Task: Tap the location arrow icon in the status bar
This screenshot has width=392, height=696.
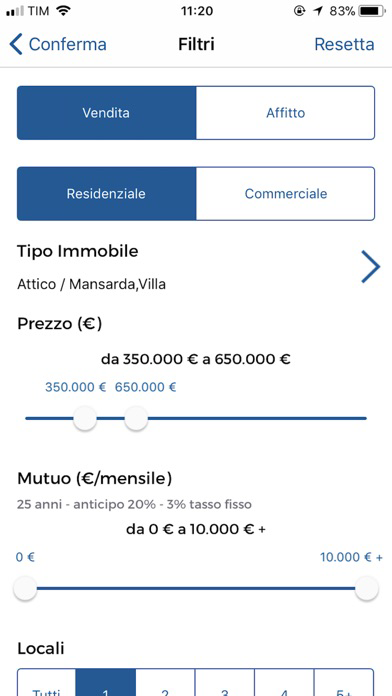Action: 318,11
